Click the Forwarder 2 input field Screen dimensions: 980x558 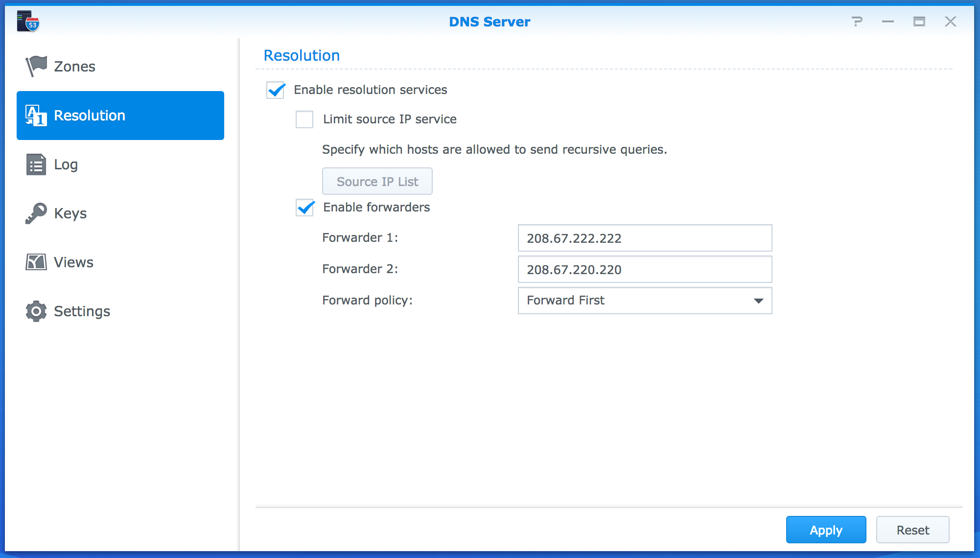tap(645, 269)
